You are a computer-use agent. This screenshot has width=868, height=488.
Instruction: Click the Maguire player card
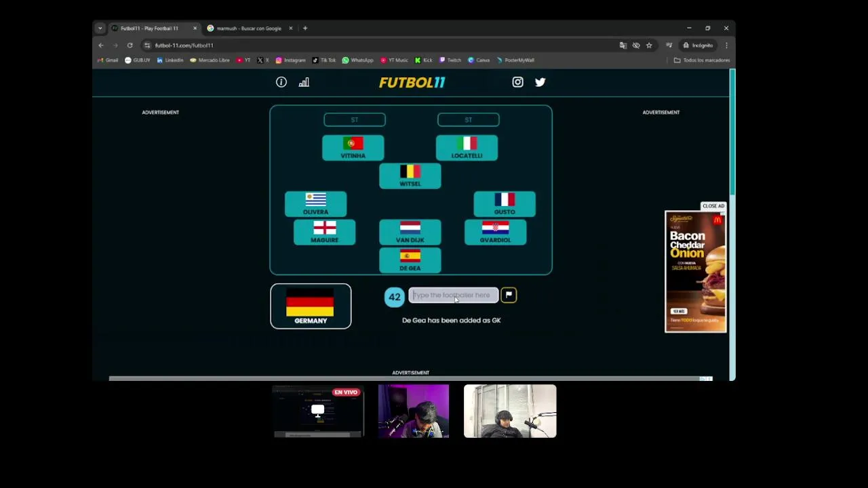click(x=324, y=232)
